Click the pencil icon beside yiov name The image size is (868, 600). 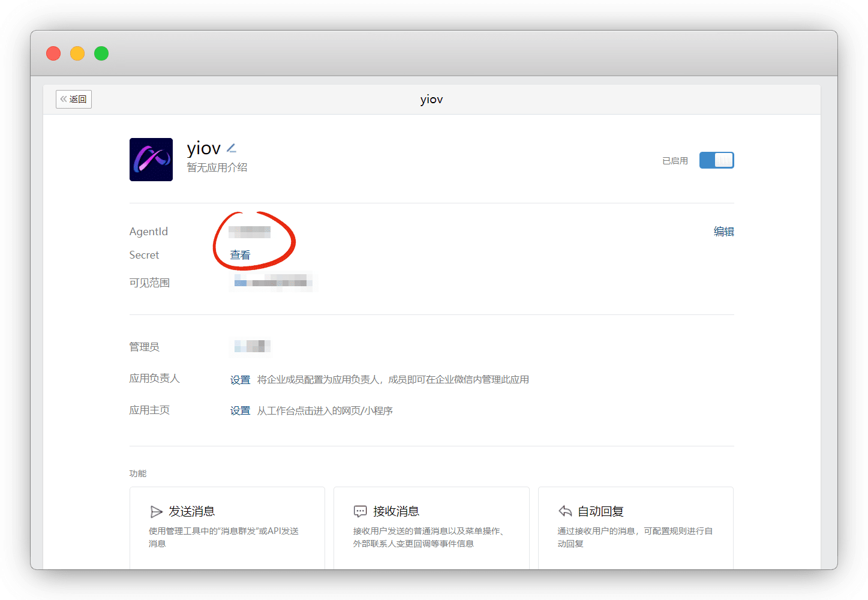[232, 148]
